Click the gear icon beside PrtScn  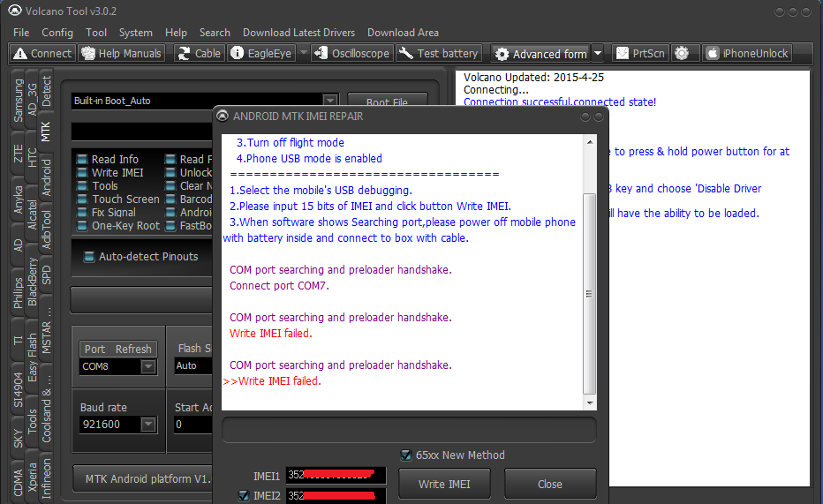[x=682, y=53]
